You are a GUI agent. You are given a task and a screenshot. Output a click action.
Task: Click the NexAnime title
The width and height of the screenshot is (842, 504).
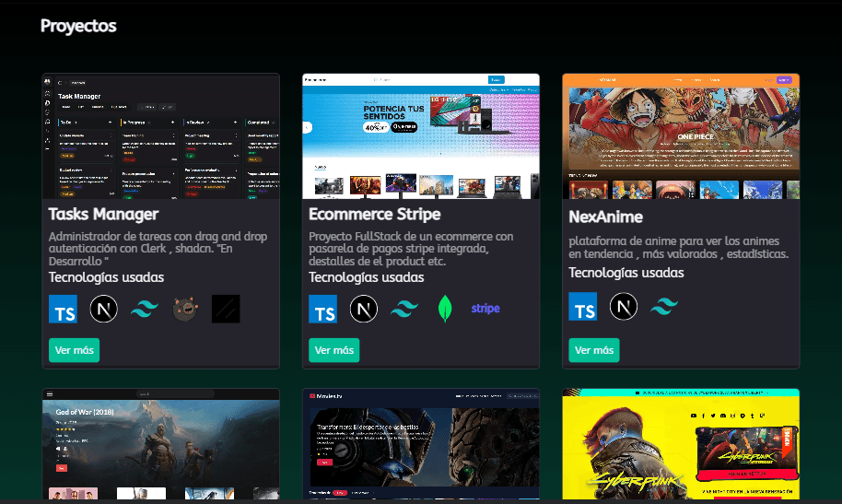606,217
